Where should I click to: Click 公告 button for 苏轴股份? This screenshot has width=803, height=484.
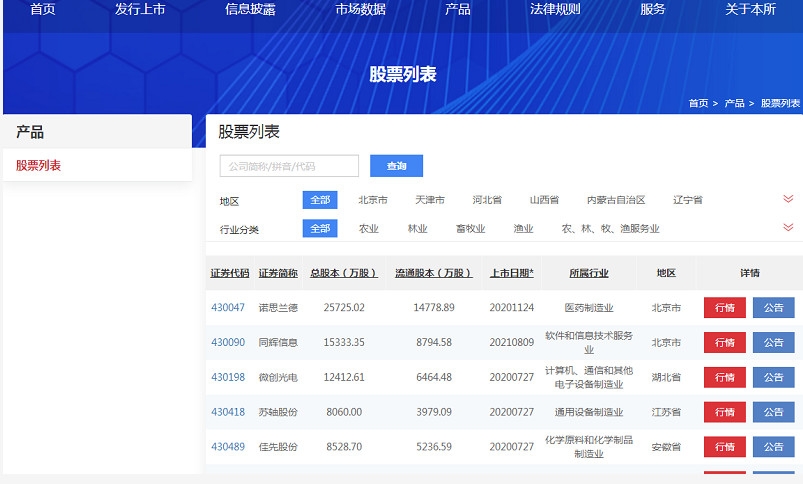point(773,412)
